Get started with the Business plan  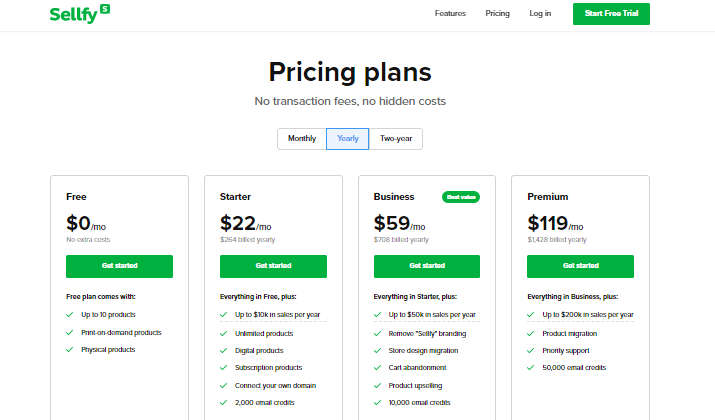(x=427, y=266)
